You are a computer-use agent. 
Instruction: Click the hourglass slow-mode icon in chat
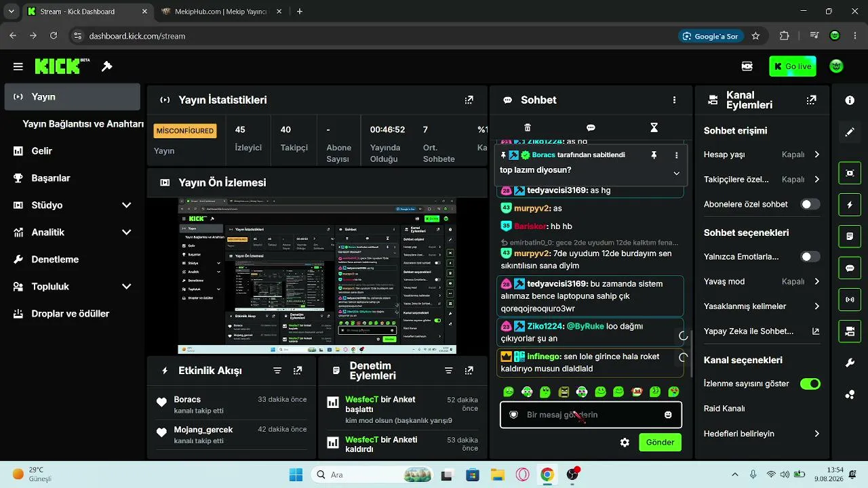click(654, 127)
